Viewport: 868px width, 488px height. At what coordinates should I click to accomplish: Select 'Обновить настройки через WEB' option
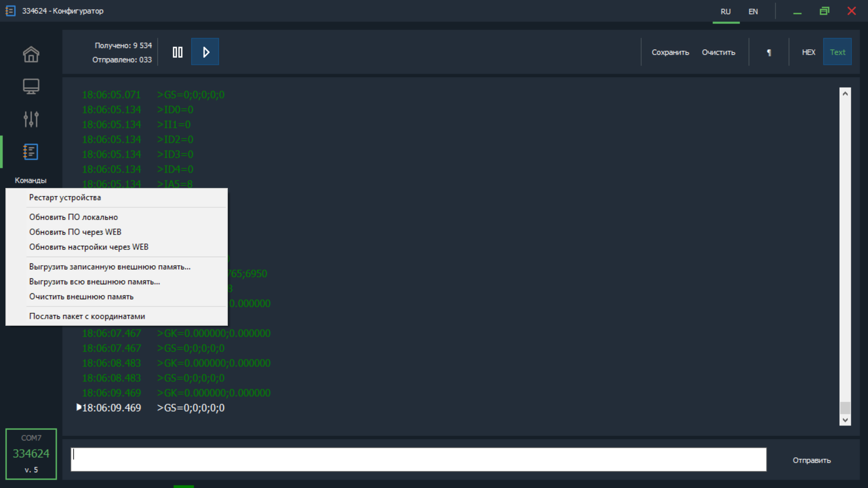(x=89, y=247)
